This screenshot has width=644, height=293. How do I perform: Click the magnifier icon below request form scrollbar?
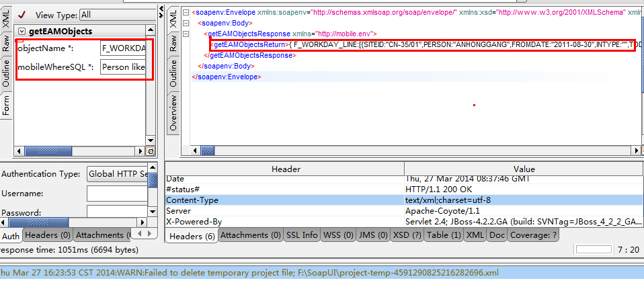point(151,151)
